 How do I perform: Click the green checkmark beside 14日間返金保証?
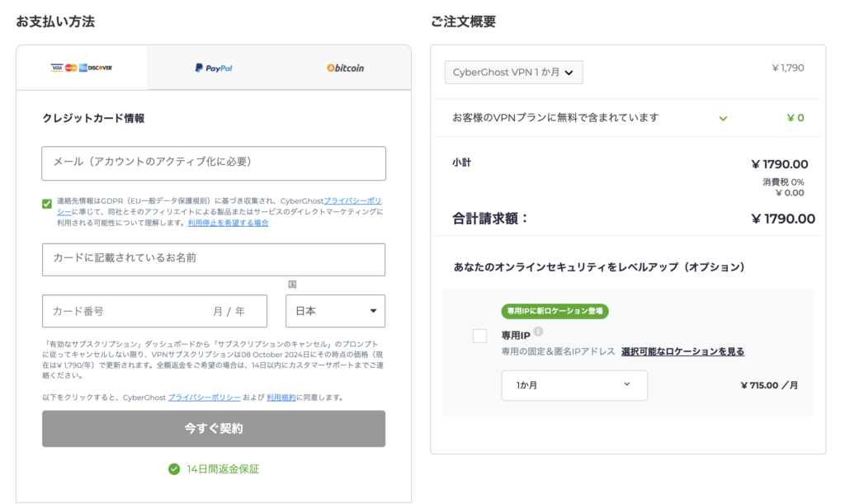(x=174, y=469)
